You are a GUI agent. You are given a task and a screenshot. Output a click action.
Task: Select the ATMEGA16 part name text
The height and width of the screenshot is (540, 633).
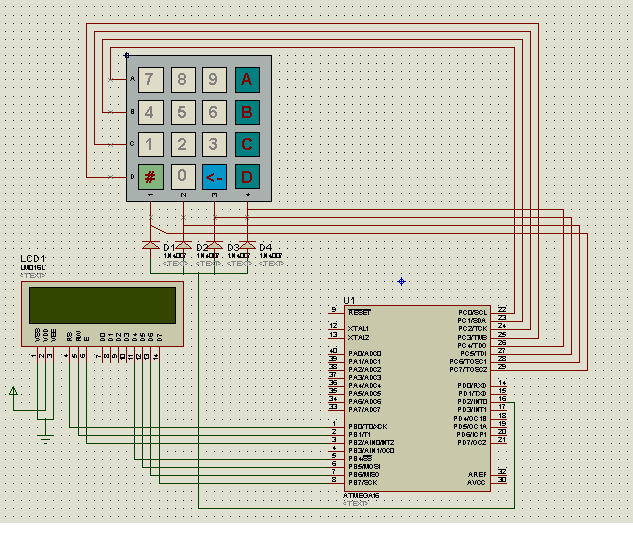click(361, 495)
